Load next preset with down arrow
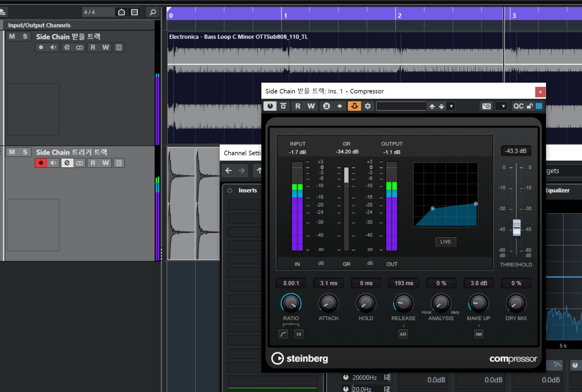The height and width of the screenshot is (392, 582). [441, 106]
